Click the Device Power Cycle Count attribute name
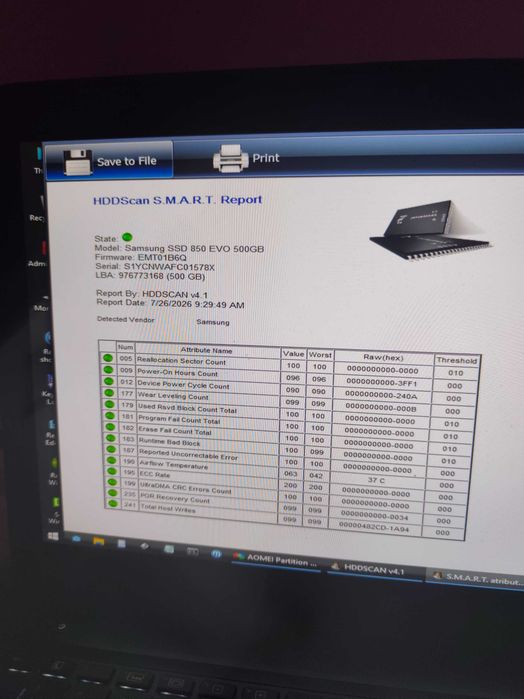This screenshot has width=524, height=699. [183, 384]
